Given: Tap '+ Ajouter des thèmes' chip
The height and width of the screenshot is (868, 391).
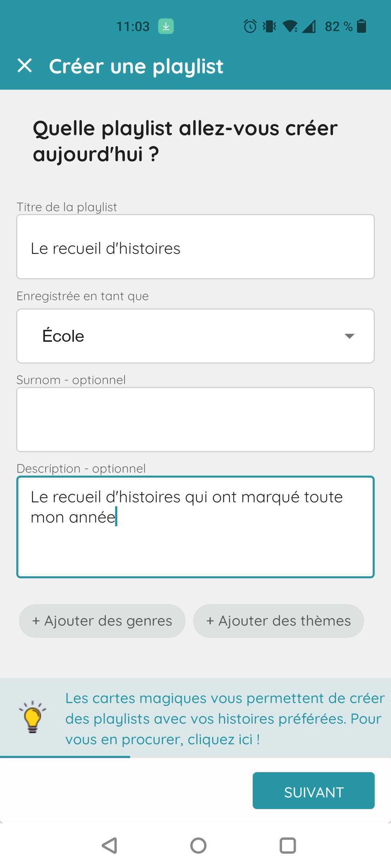Looking at the screenshot, I should click(x=278, y=621).
